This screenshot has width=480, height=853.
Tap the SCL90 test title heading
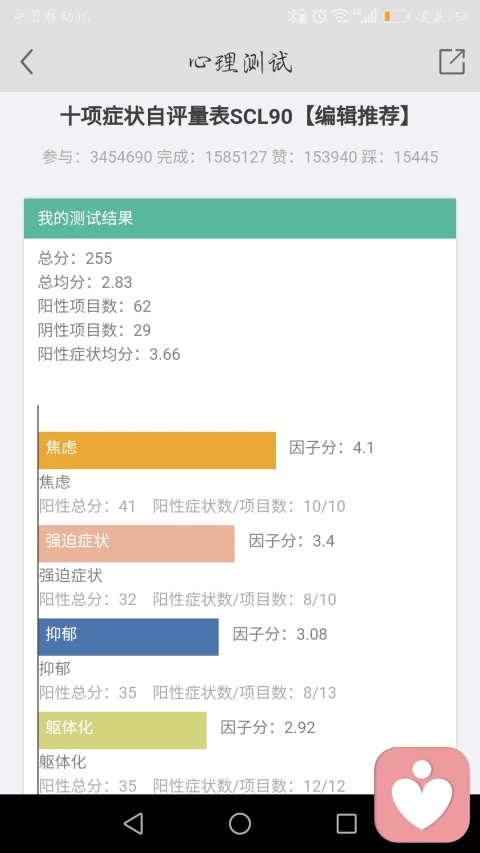point(235,117)
